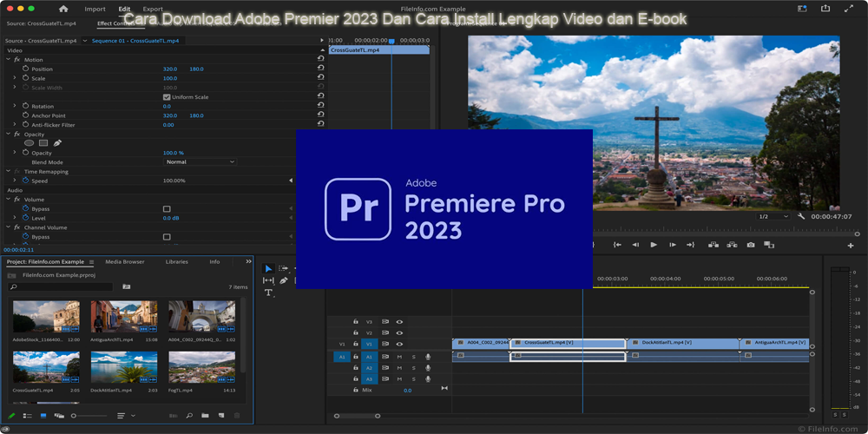Enable the Volume Bypass checkbox

[166, 208]
